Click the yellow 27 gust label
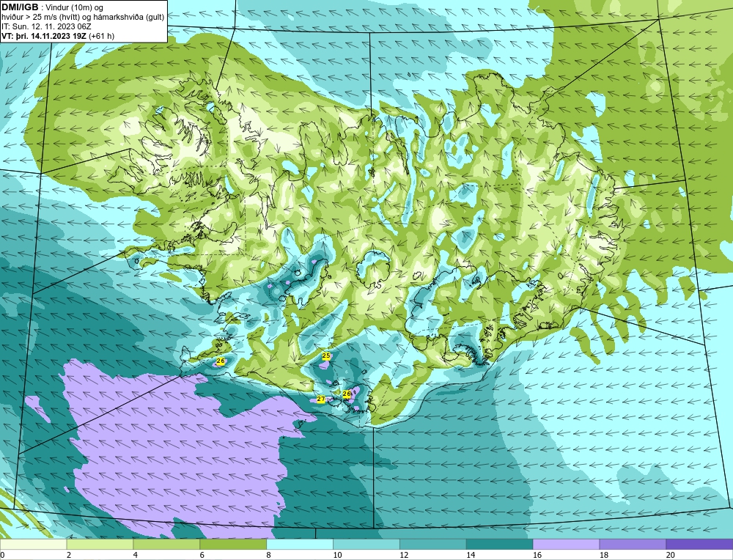 (321, 399)
